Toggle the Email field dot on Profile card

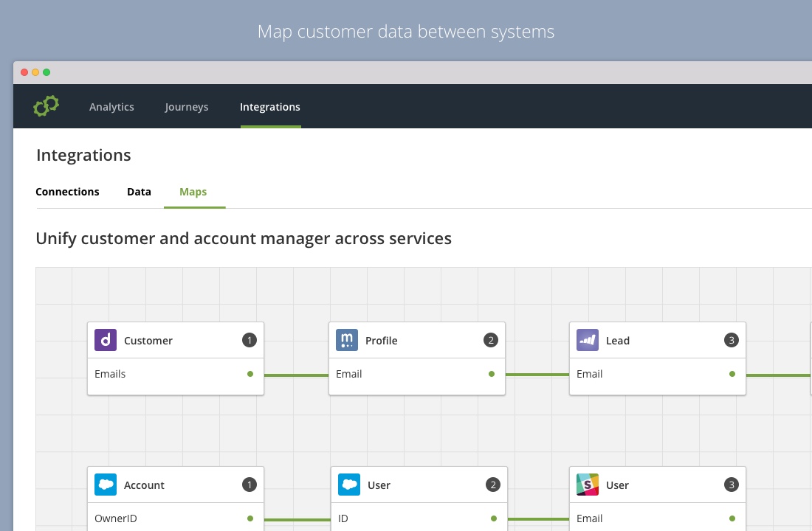(x=492, y=374)
